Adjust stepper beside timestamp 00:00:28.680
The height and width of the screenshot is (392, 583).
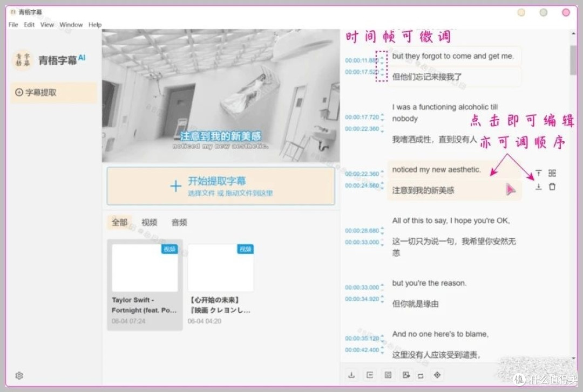point(382,231)
